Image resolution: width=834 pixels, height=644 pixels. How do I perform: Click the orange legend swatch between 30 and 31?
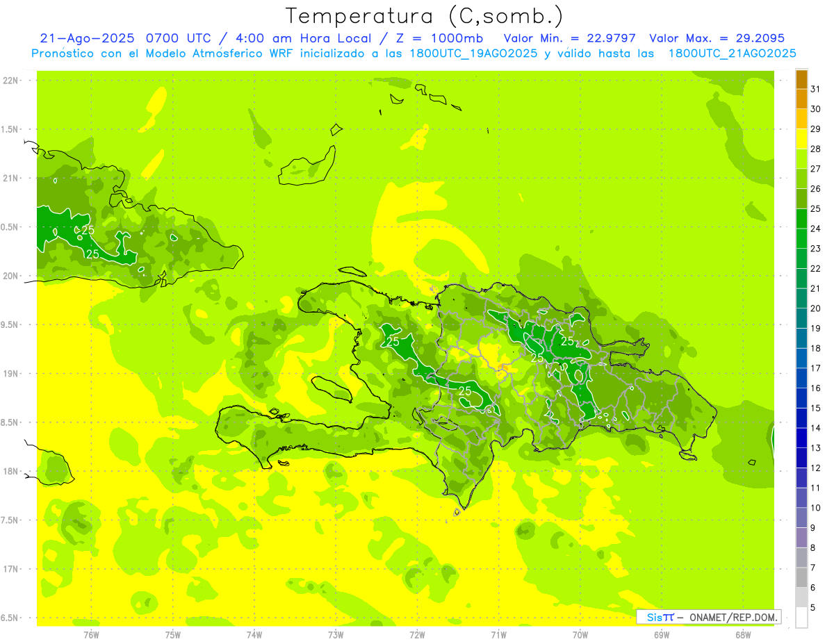coord(801,99)
